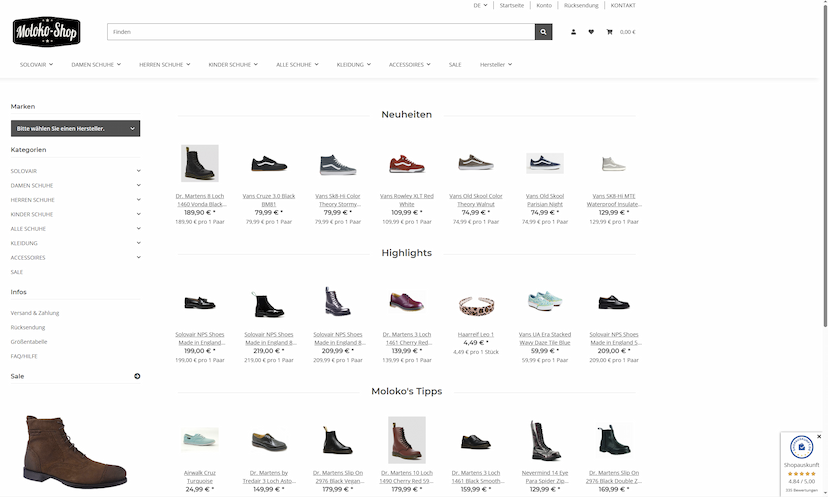Expand KLEIDUNG in the Kategorien sidebar
The height and width of the screenshot is (497, 828).
[x=138, y=243]
